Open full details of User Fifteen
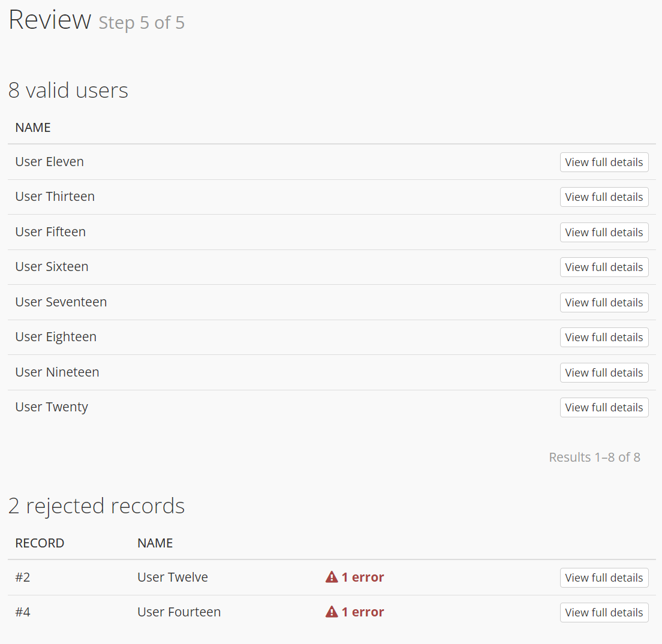662x644 pixels. [x=604, y=232]
